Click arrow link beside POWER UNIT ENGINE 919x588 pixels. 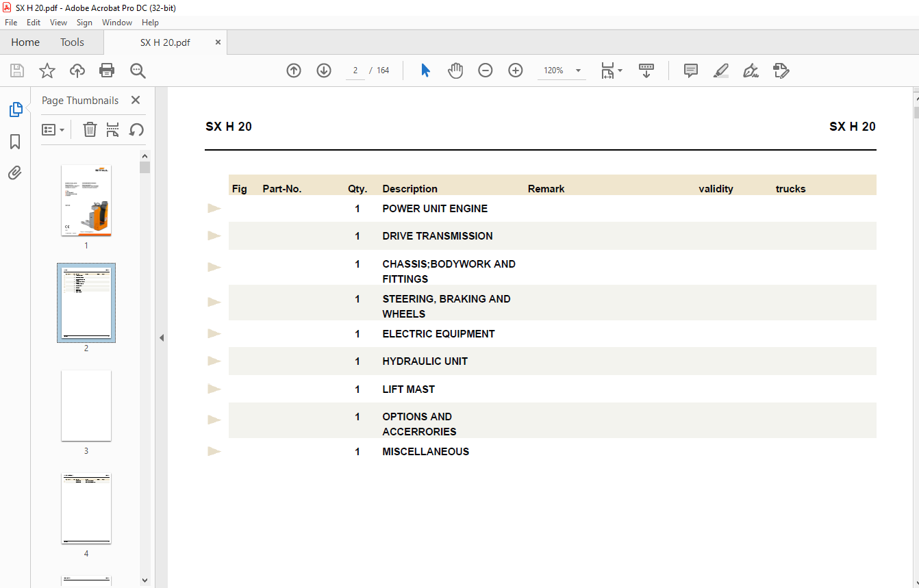pyautogui.click(x=214, y=208)
